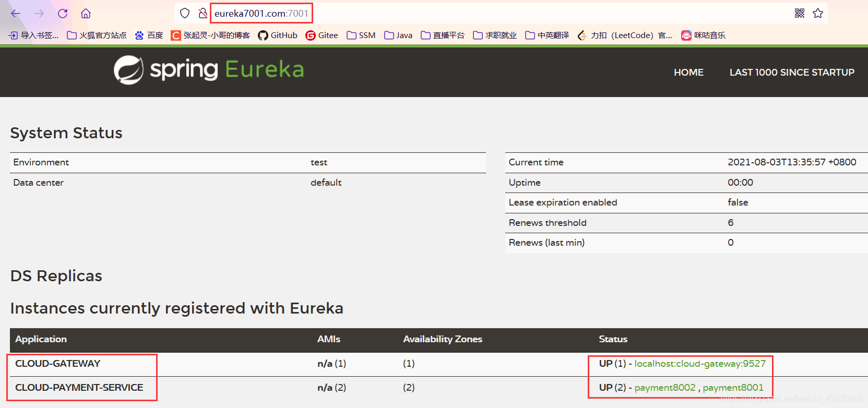
Task: Click the Environment label cell
Action: [41, 162]
